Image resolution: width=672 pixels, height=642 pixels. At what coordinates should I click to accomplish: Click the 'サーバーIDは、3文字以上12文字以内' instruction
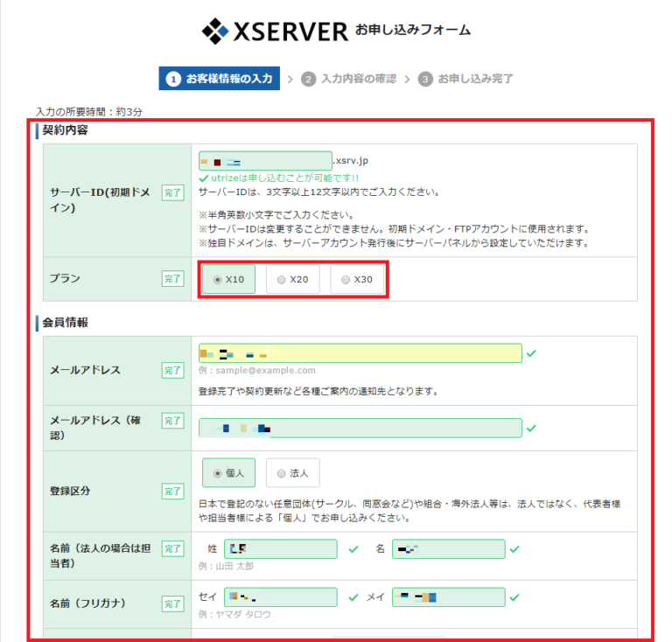(319, 192)
